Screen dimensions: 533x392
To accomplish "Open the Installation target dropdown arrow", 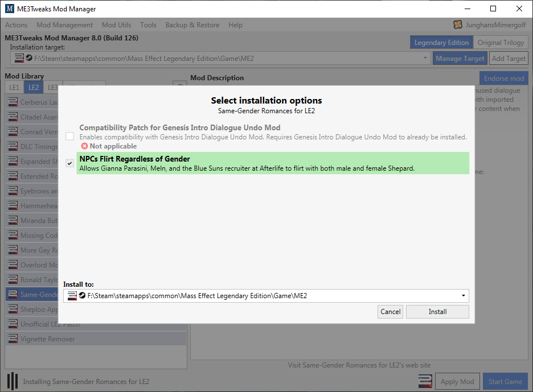I will (425, 58).
